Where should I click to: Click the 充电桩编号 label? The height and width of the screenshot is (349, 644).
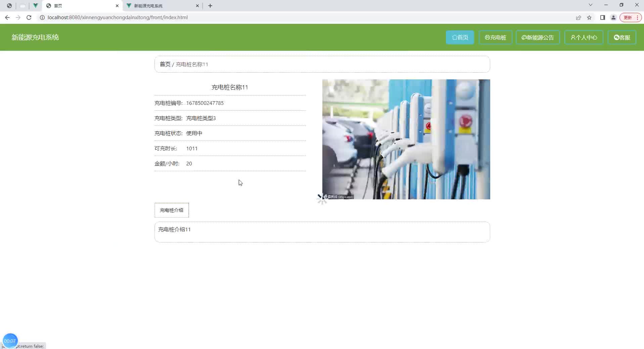(168, 103)
